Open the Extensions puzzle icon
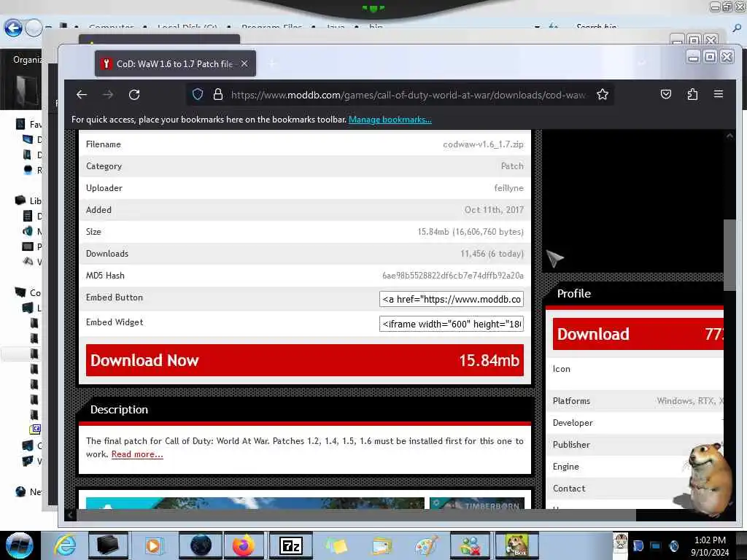747x560 pixels. tap(693, 94)
